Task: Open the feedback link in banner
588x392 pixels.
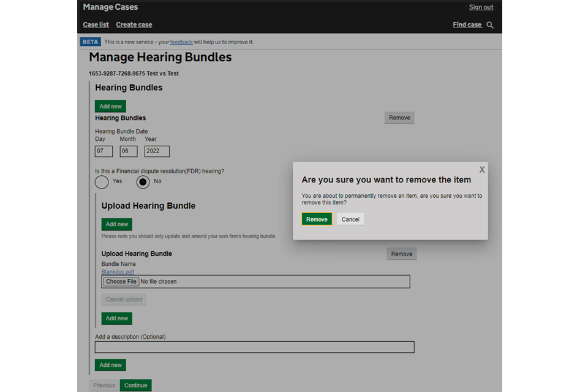Action: coord(181,42)
